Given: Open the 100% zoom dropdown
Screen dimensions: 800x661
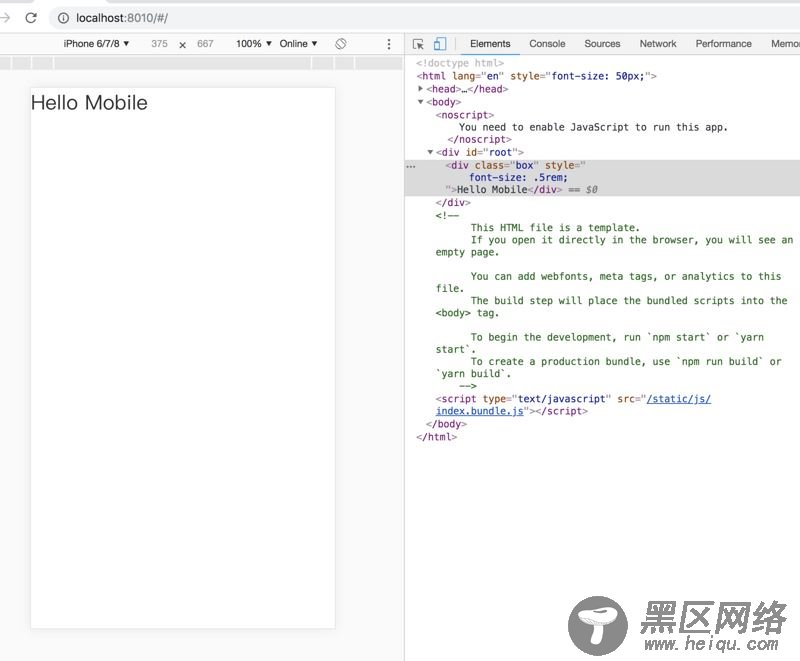Looking at the screenshot, I should [x=254, y=44].
